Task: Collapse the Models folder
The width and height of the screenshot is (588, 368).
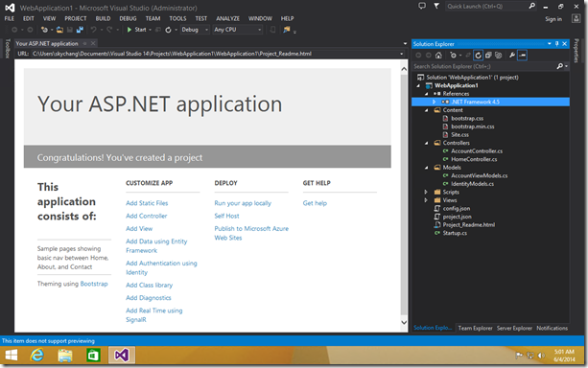Action: [427, 168]
